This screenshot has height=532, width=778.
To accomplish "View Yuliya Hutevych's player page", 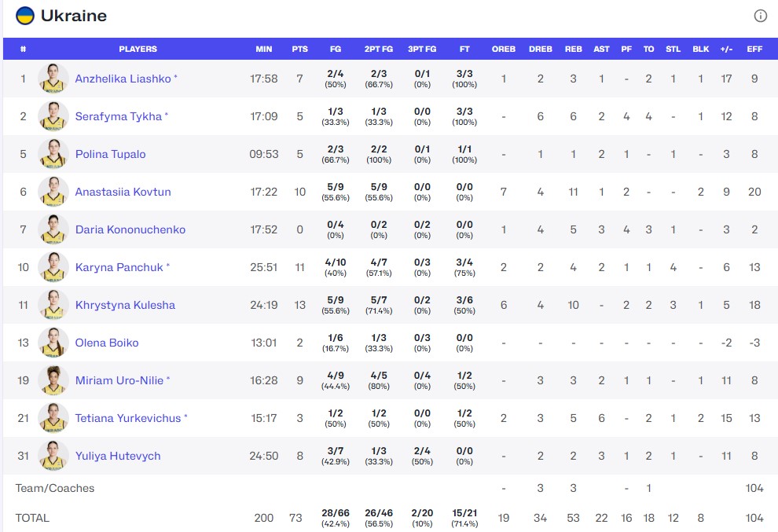I will coord(118,456).
